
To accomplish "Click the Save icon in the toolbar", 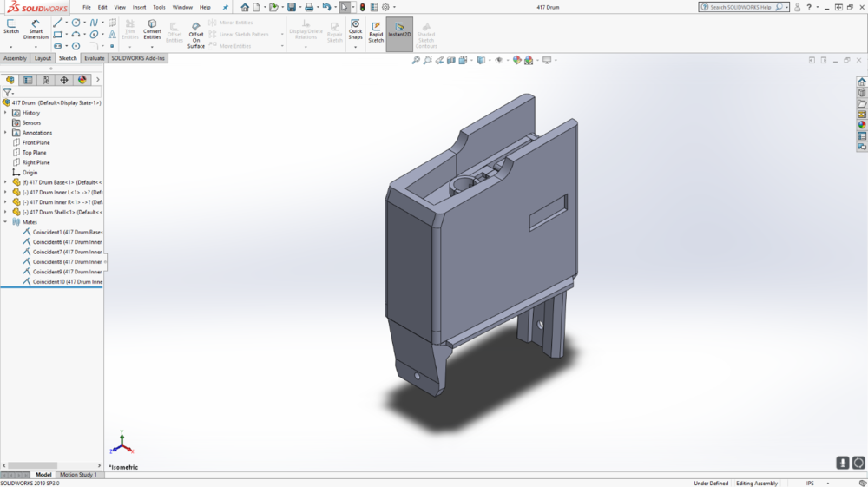I will pyautogui.click(x=292, y=7).
